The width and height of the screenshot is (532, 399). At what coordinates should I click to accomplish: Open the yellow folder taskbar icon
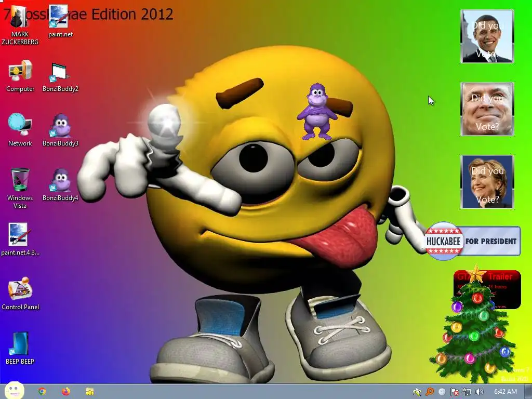(x=89, y=392)
